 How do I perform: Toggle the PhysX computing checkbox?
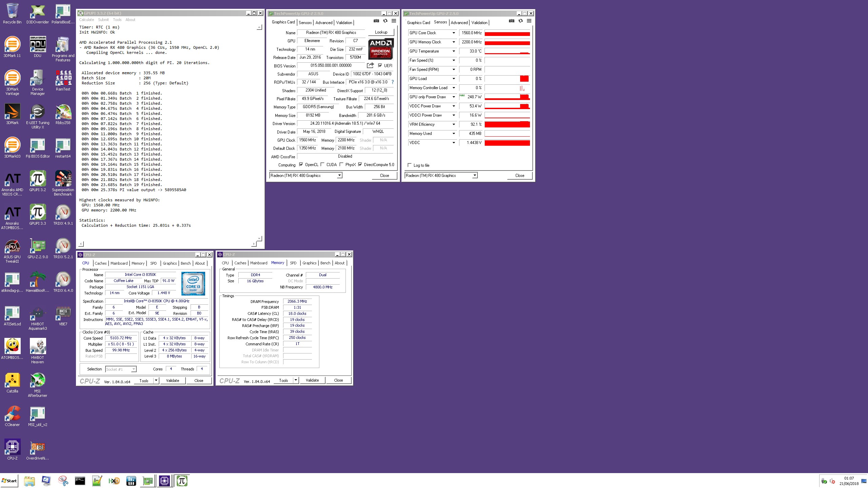click(341, 165)
